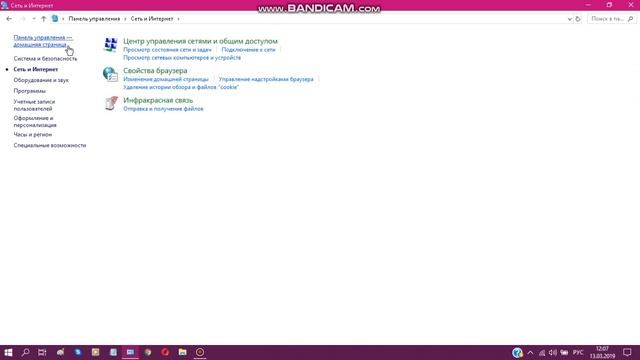Open Центр управления сетями и общим доступом
The height and width of the screenshot is (360, 640).
pyautogui.click(x=200, y=41)
